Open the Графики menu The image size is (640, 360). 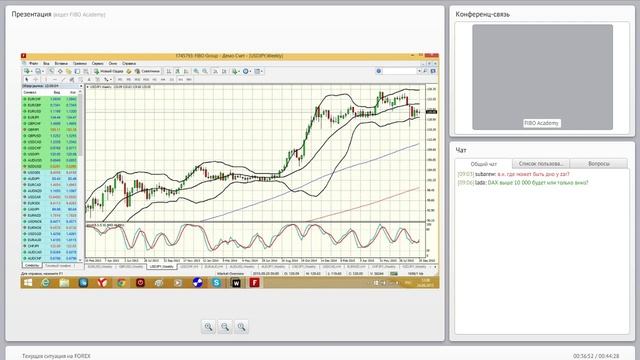pos(80,64)
